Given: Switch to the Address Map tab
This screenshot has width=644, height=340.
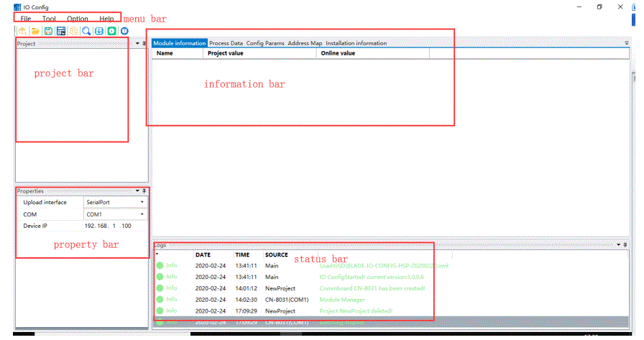Looking at the screenshot, I should [305, 43].
